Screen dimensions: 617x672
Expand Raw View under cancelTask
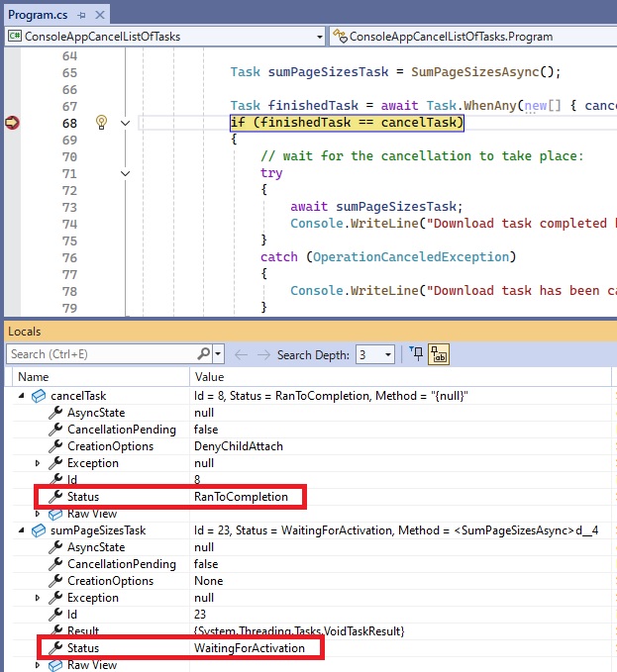pyautogui.click(x=38, y=514)
